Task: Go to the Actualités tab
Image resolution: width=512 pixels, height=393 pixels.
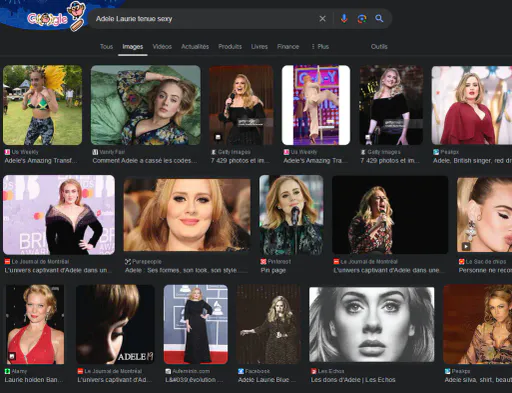Action: (195, 47)
